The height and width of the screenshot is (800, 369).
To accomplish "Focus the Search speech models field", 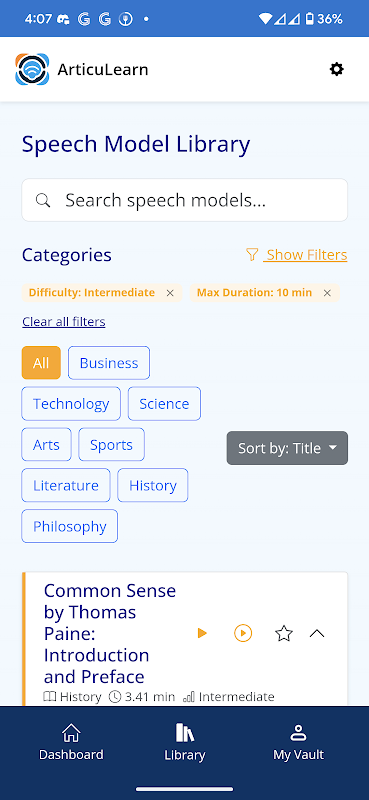I will click(x=184, y=200).
